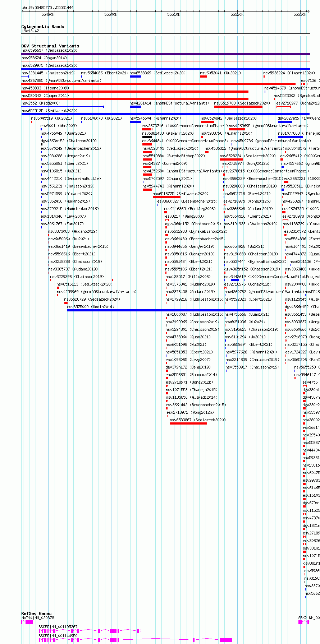
Task: Open variant nsv6524842 (Sedlazeck2020)
Action: click(x=229, y=118)
